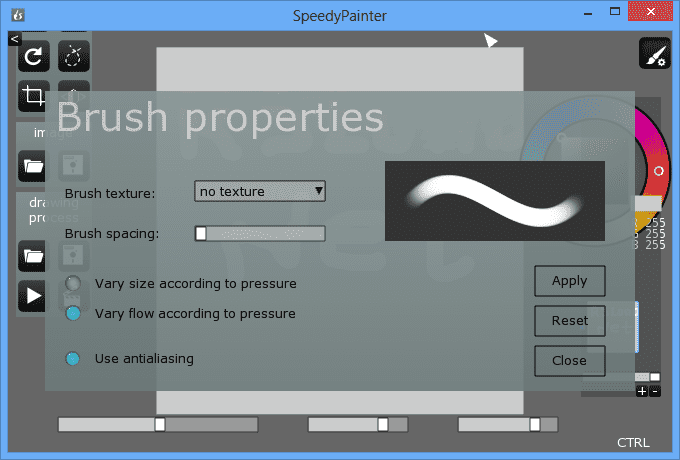Screen dimensions: 680x460
Task: Click the rotate canvas icon
Action: pyautogui.click(x=35, y=58)
